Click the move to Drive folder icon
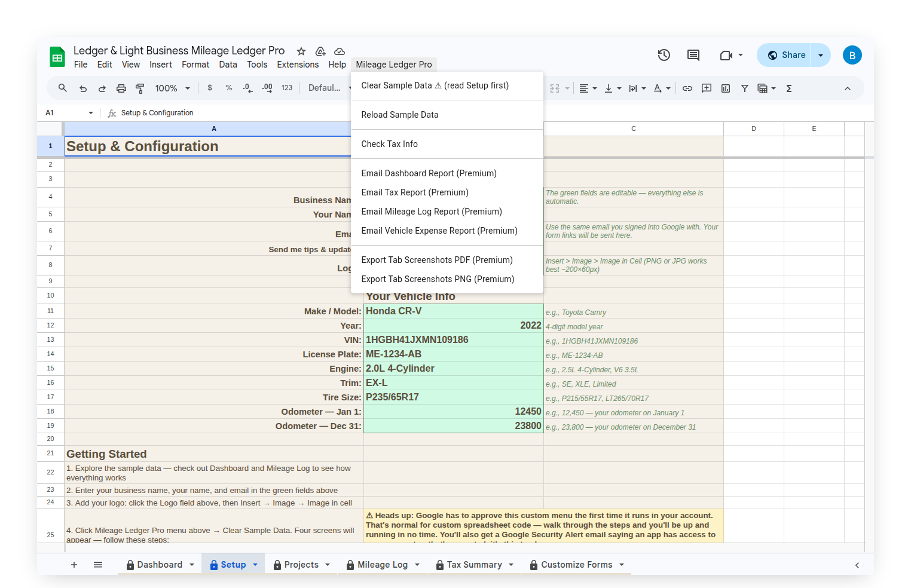Screen dimensions: 911x588 (x=320, y=51)
